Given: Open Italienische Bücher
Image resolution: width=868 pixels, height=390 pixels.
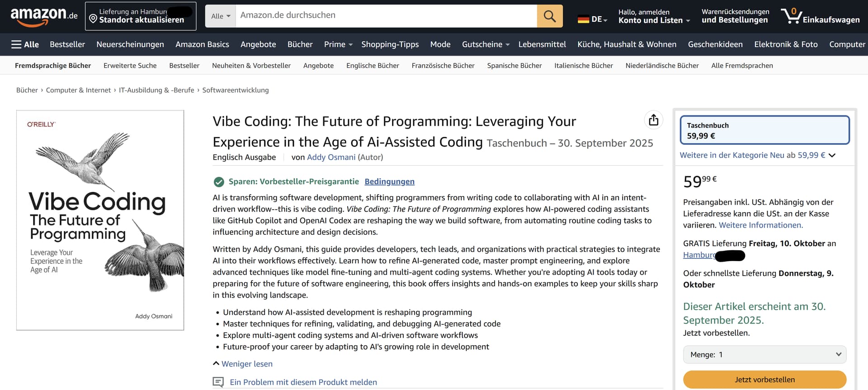Looking at the screenshot, I should point(584,66).
